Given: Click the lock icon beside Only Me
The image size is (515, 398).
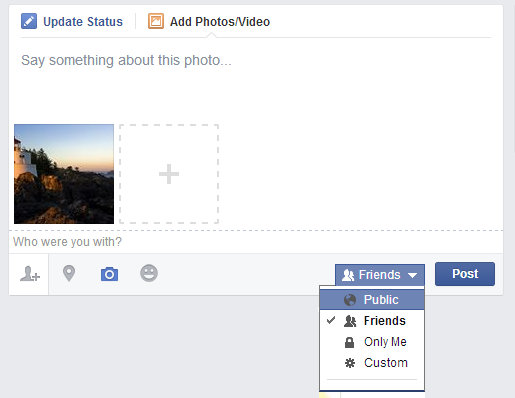Looking at the screenshot, I should coord(349,342).
